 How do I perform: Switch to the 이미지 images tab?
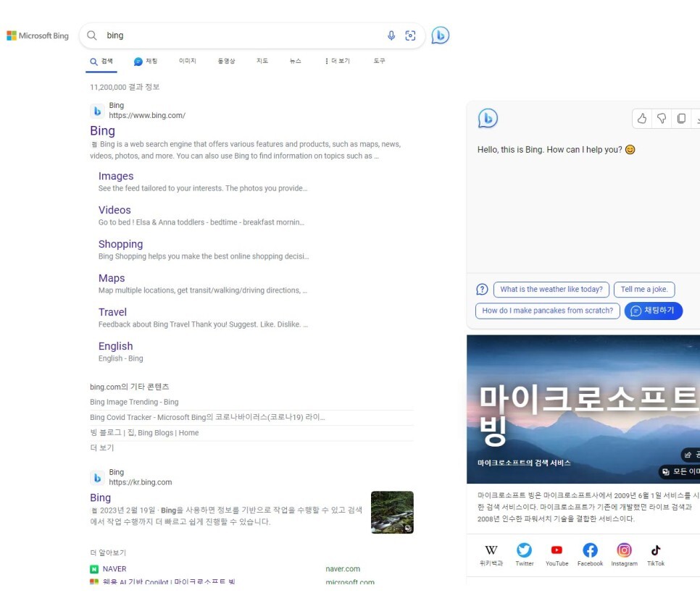coord(188,61)
